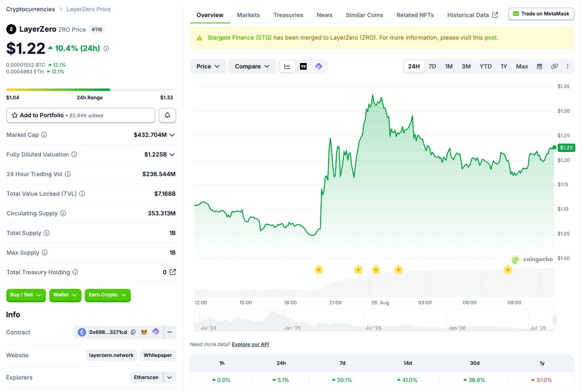The image size is (582, 392).
Task: Expand the Fully Diluted Valuation details
Action: [172, 154]
